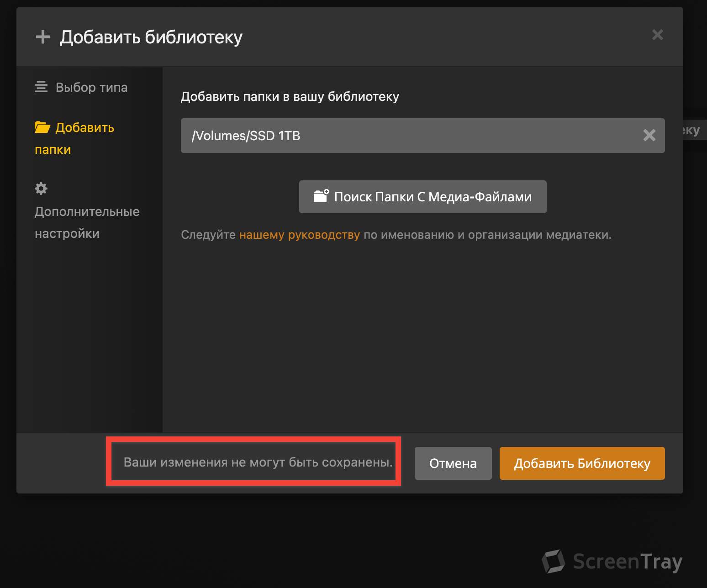Image resolution: width=707 pixels, height=588 pixels.
Task: Click the list icon next to Выбор типа
Action: pyautogui.click(x=41, y=87)
